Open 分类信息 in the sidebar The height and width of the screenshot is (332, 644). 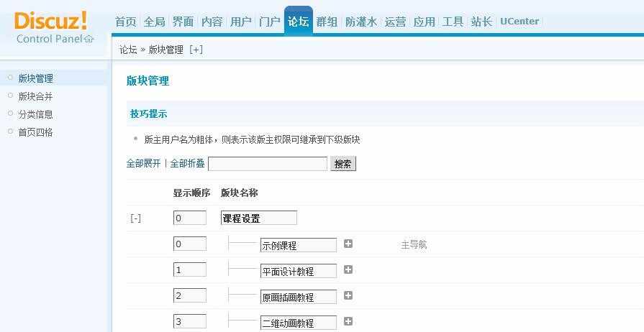36,114
